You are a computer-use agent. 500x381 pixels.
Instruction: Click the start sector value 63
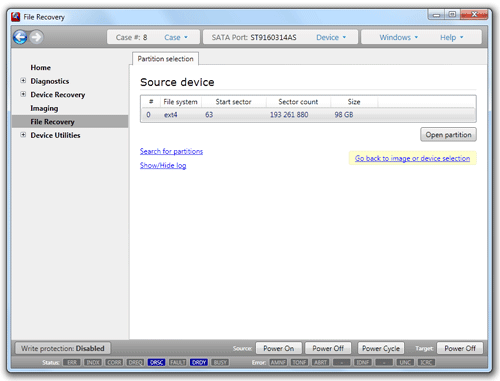pos(209,115)
